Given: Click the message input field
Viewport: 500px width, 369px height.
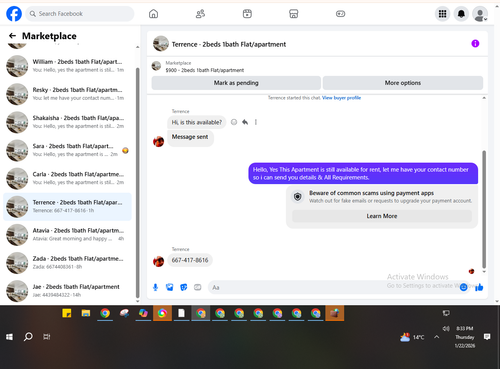Looking at the screenshot, I should [333, 287].
